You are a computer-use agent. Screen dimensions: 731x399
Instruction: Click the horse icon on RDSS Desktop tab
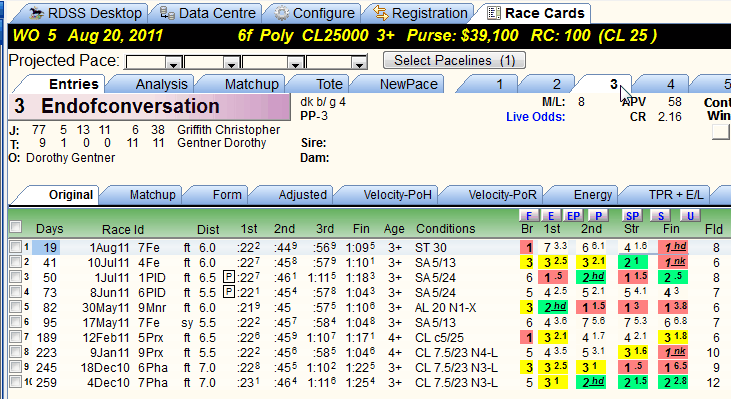[x=37, y=13]
